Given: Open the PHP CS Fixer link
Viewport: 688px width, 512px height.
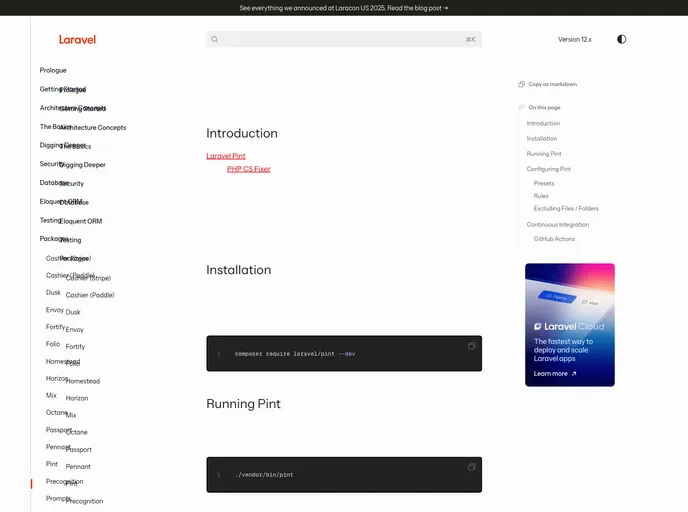Looking at the screenshot, I should (249, 169).
